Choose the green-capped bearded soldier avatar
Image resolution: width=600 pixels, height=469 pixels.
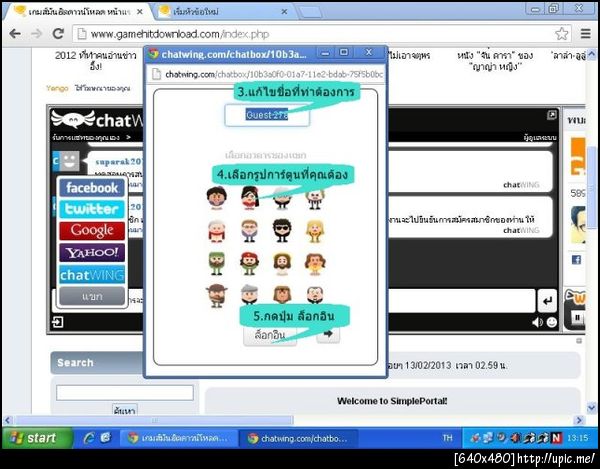pyautogui.click(x=217, y=264)
